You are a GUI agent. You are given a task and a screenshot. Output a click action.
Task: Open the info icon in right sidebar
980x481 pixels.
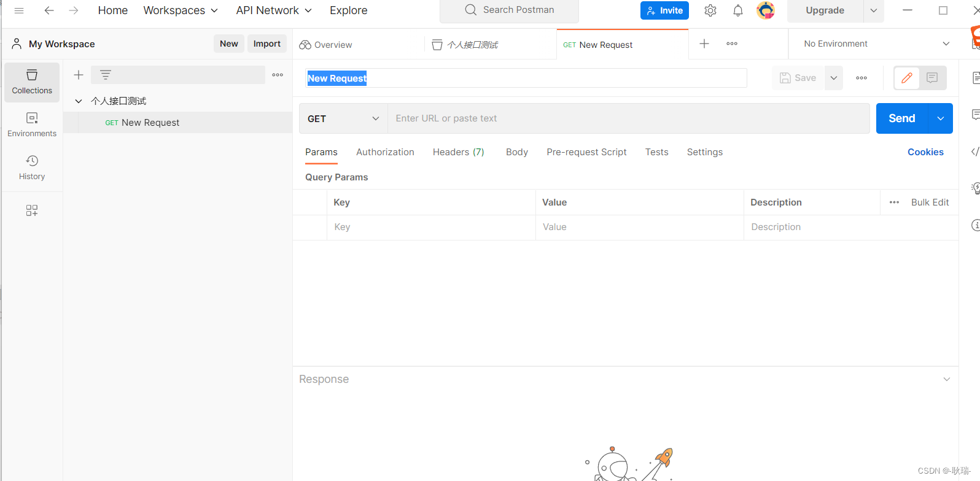[x=976, y=225]
